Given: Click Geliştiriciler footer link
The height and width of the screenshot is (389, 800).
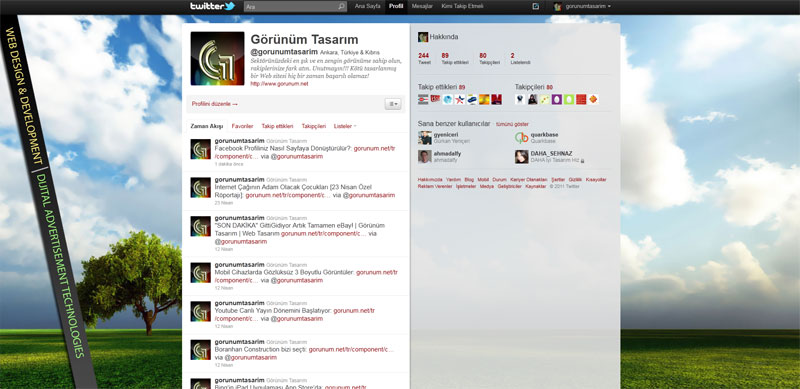Looking at the screenshot, I should (510, 186).
